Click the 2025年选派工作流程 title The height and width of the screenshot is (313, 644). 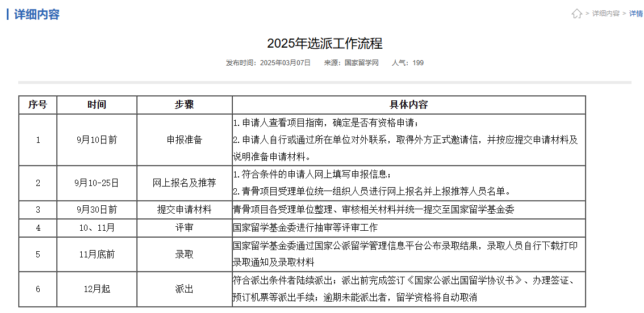pos(325,44)
